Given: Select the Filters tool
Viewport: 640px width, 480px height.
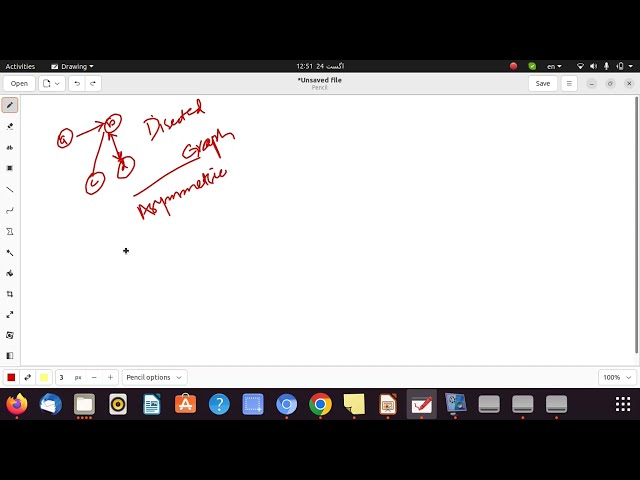Looking at the screenshot, I should pyautogui.click(x=10, y=356).
